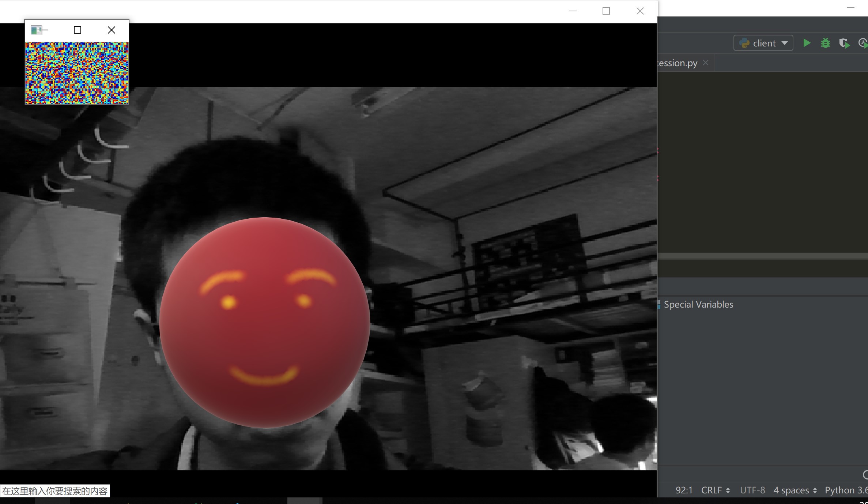868x504 pixels.
Task: Run the client configuration
Action: [807, 43]
